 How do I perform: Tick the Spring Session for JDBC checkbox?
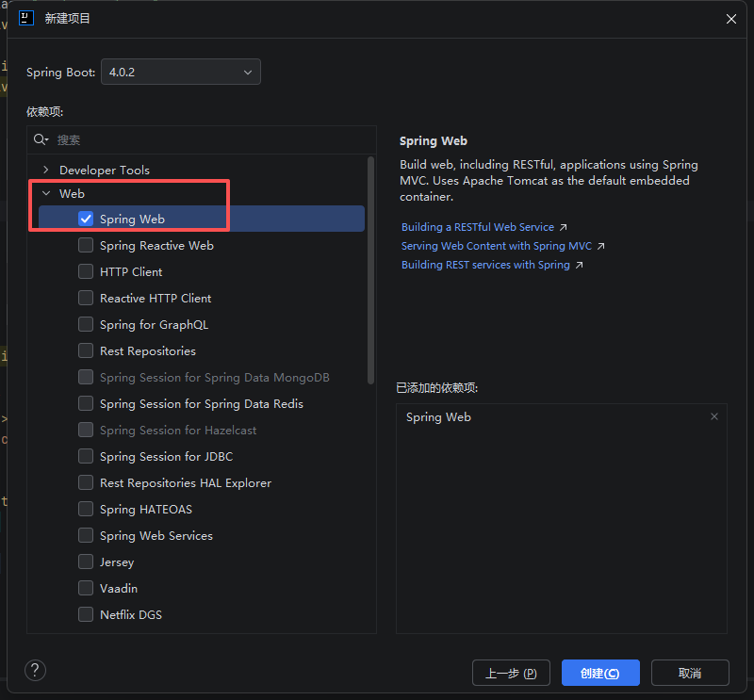click(x=86, y=456)
